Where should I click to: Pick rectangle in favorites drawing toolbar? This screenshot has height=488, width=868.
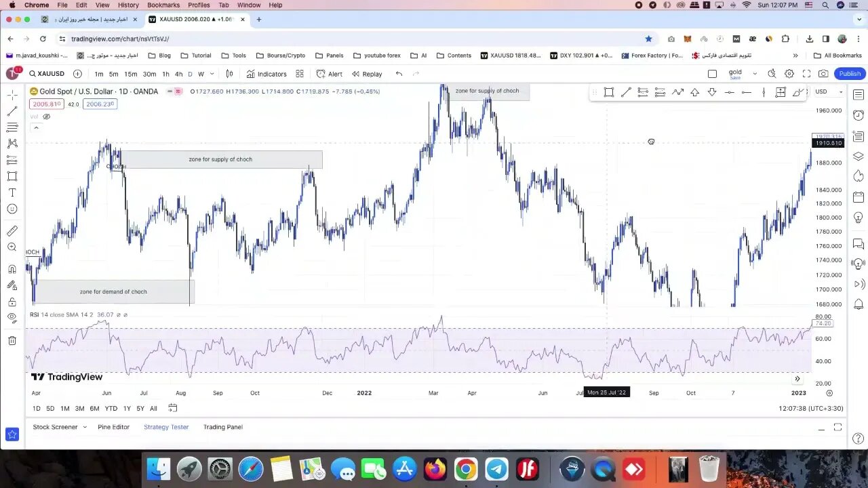pos(609,92)
